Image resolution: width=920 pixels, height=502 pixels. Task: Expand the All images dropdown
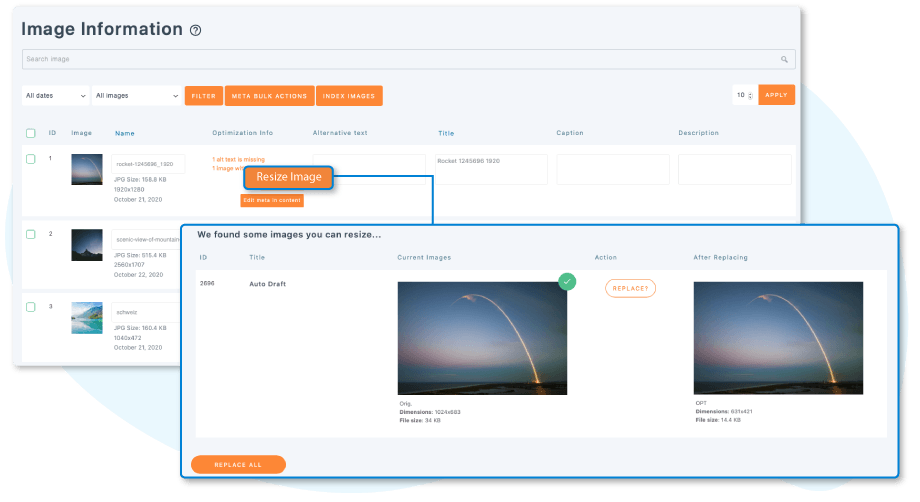(135, 96)
